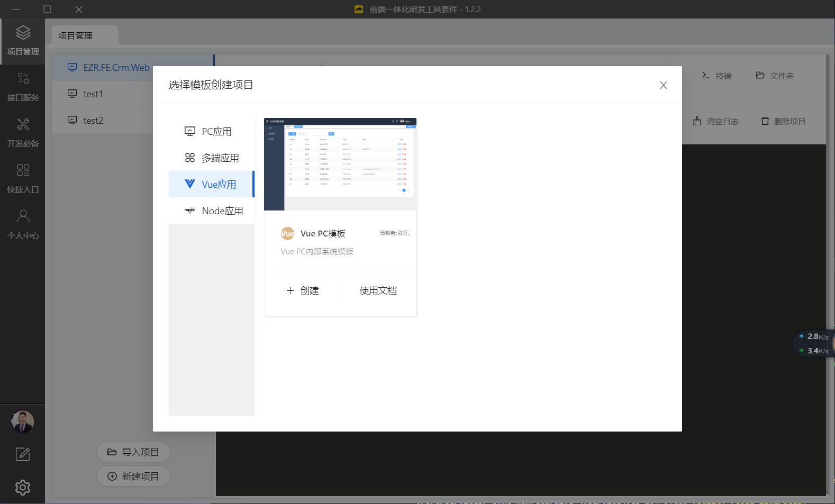
Task: Open 接口服务 sidebar section
Action: coord(23,87)
